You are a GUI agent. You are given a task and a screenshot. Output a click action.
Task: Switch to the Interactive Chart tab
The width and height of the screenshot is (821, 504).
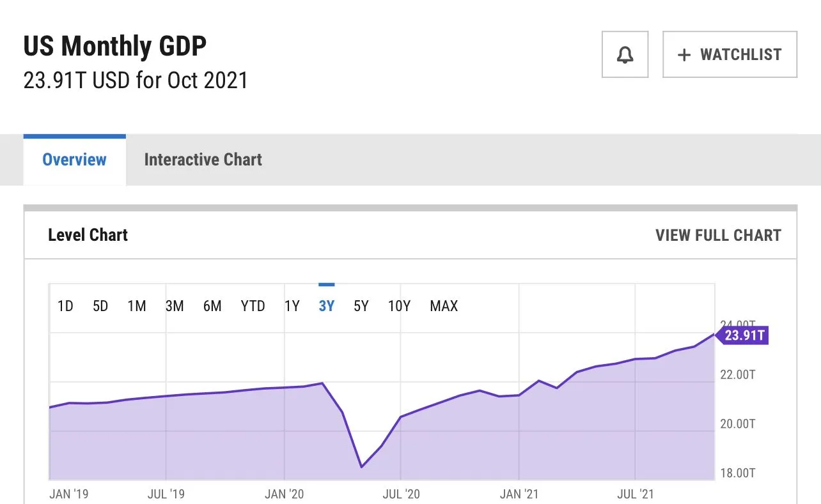(203, 160)
